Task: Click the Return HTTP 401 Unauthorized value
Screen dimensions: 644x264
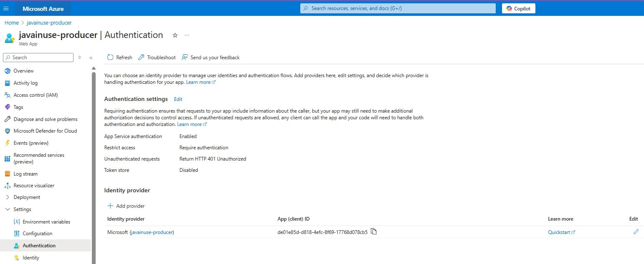Action: click(x=213, y=159)
